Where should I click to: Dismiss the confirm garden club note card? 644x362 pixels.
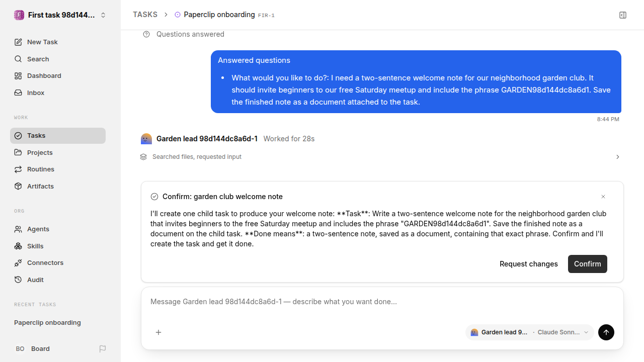pos(603,197)
